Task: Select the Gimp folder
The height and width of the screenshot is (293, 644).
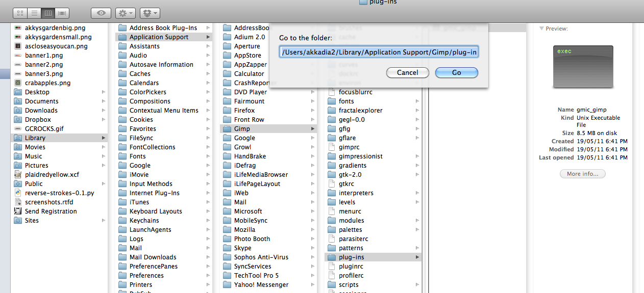Action: [268, 129]
